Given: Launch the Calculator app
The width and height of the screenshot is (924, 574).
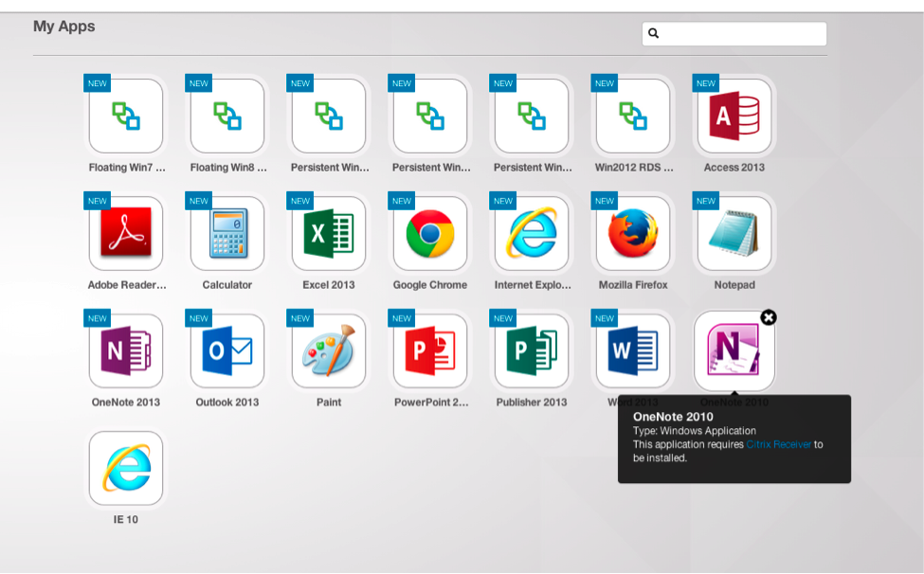Looking at the screenshot, I should coord(227,233).
